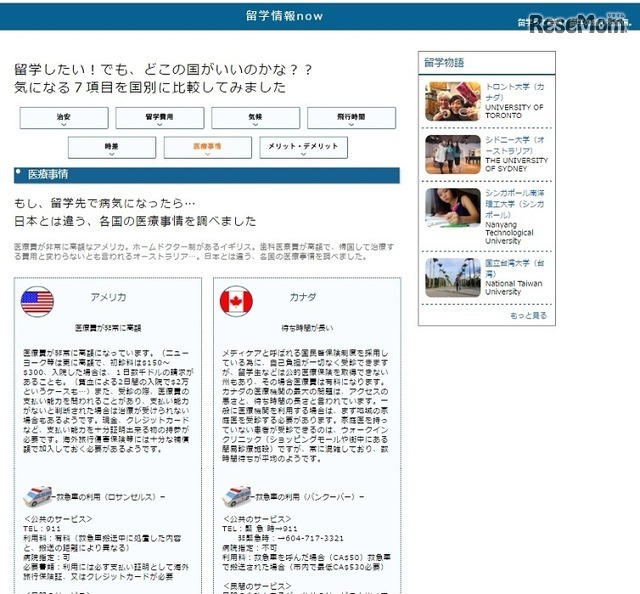Click the 病院指定:不可 line under カナダ
The height and width of the screenshot is (594, 640).
[249, 548]
